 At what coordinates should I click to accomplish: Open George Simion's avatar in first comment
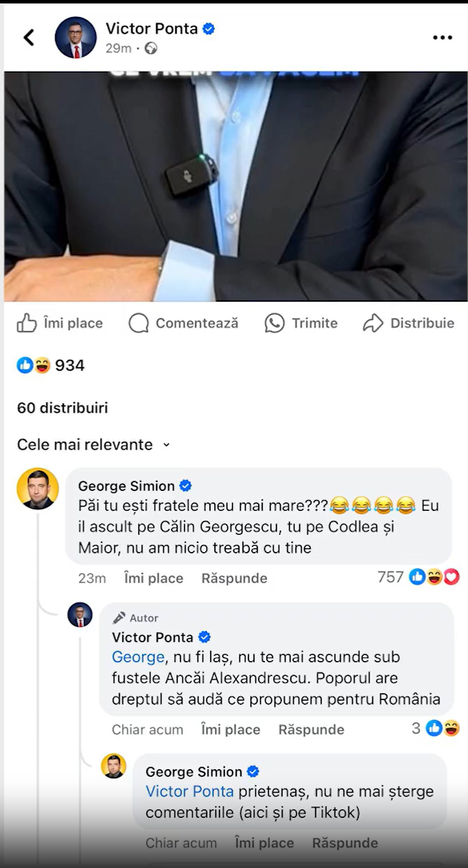click(38, 489)
